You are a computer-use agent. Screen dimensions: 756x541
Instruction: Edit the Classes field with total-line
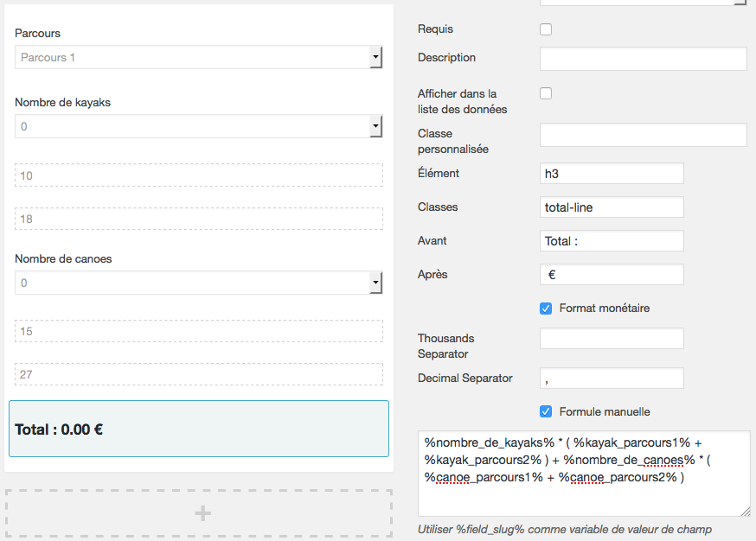point(612,207)
